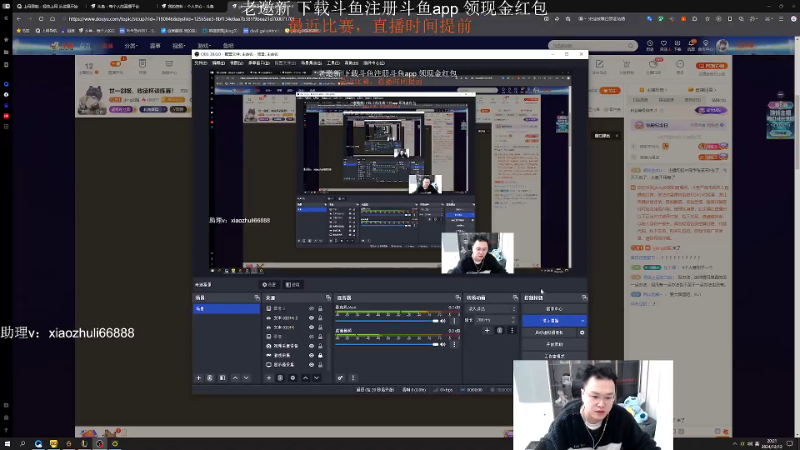This screenshot has height=450, width=800.
Task: Expand the streaming button dropdown arrow
Action: click(582, 321)
